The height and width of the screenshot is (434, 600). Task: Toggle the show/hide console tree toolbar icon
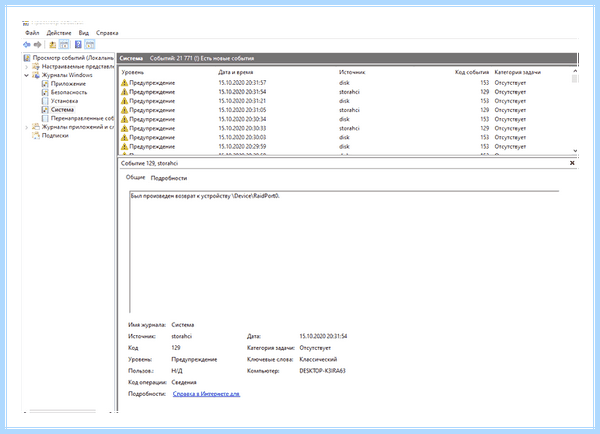coord(64,45)
